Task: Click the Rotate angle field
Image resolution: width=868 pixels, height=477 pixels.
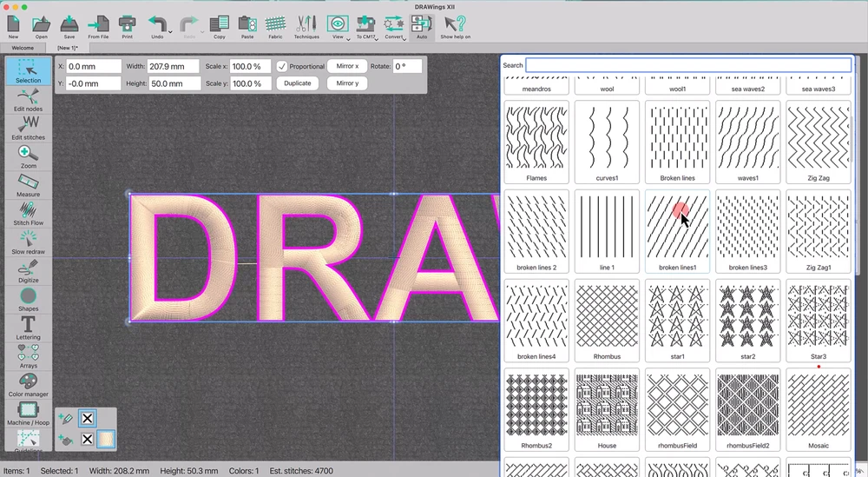Action: click(x=407, y=67)
